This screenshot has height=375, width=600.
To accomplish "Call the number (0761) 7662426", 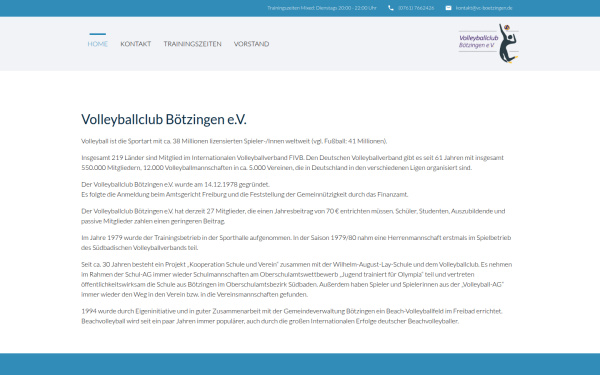I will pyautogui.click(x=416, y=8).
